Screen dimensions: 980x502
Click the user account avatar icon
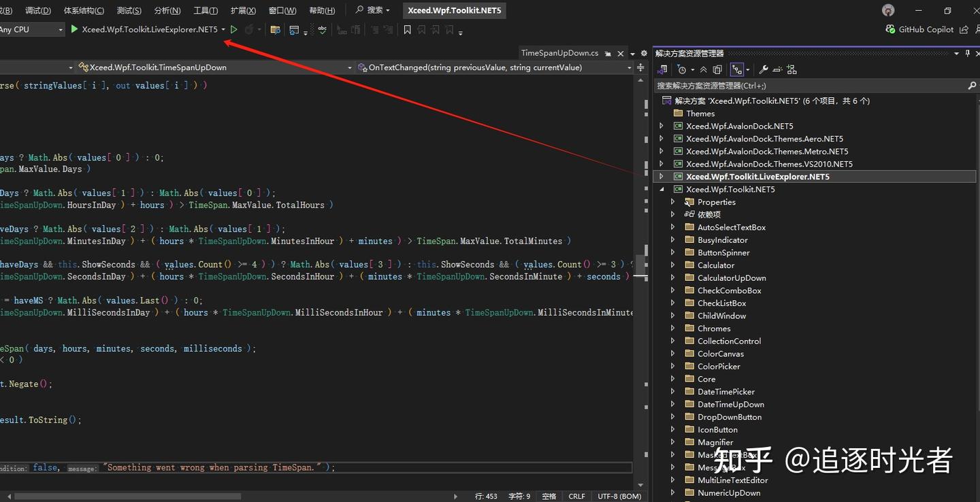tap(888, 10)
